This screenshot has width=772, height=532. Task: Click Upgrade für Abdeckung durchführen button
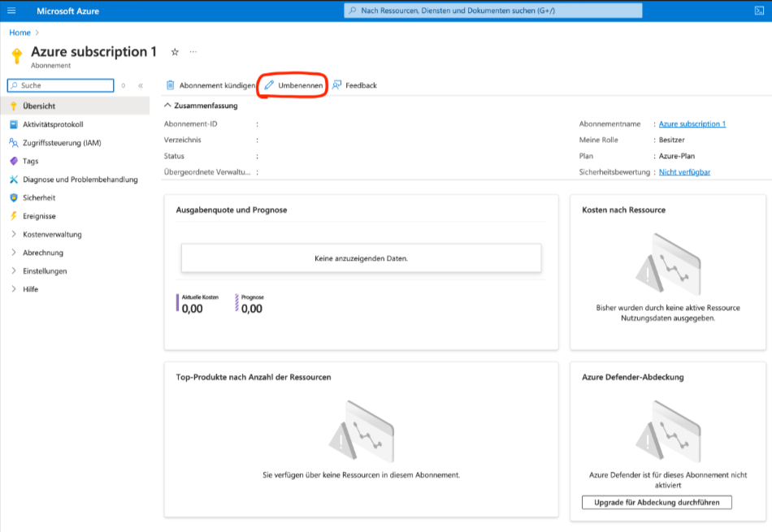[x=657, y=502]
